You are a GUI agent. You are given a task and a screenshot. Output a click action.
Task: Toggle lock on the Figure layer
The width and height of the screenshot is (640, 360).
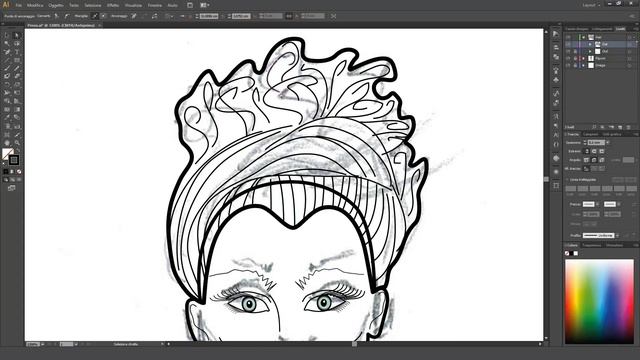tap(575, 58)
